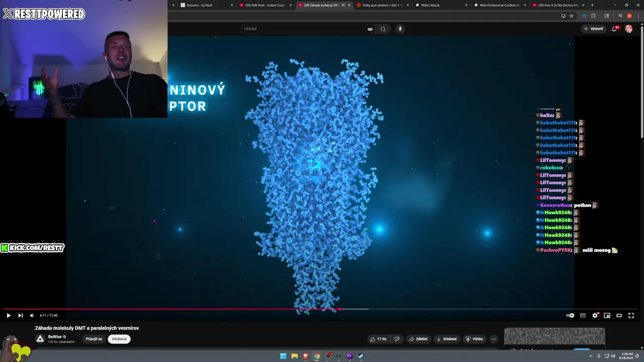Skip to the next video
This screenshot has width=644, height=362.
click(20, 315)
